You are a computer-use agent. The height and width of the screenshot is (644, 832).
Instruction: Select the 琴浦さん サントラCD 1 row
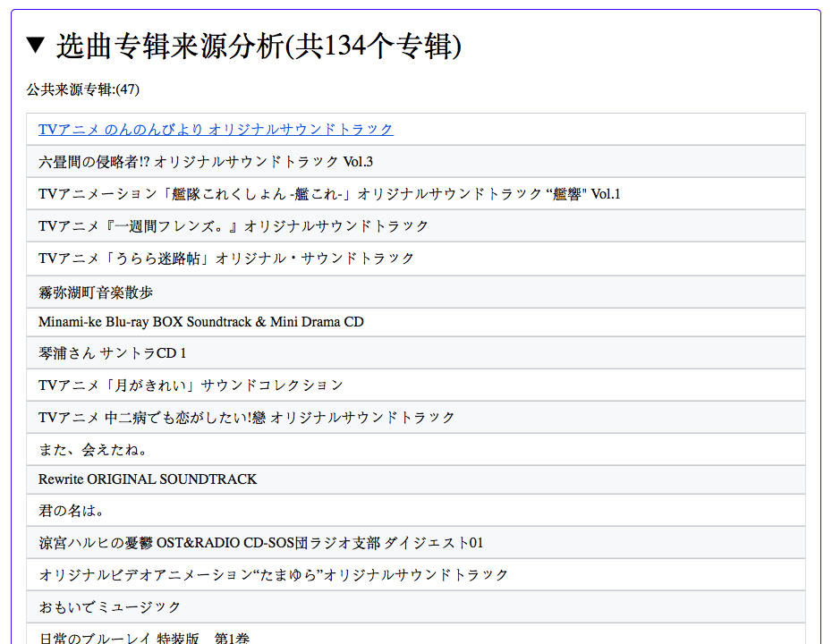(x=416, y=352)
